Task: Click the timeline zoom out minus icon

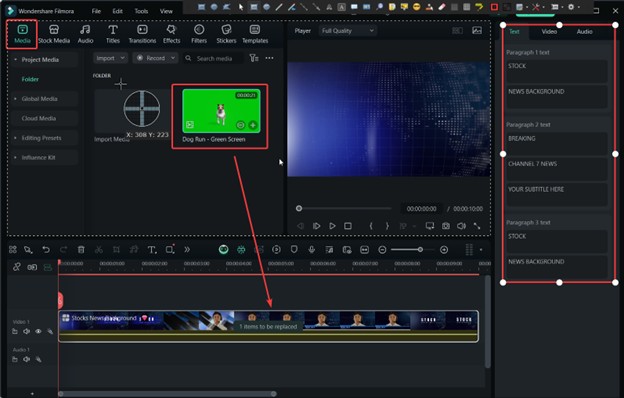Action: [382, 250]
